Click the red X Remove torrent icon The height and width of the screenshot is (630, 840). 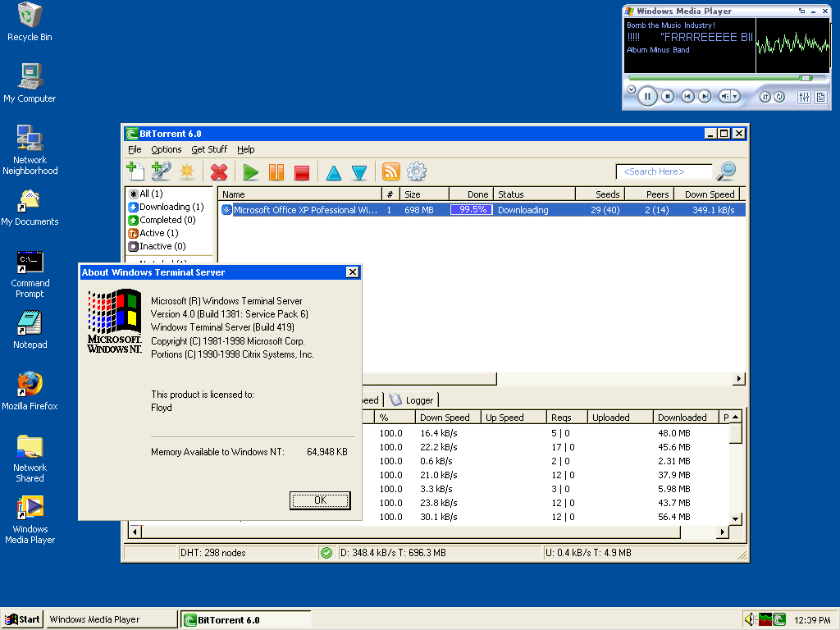tap(219, 172)
